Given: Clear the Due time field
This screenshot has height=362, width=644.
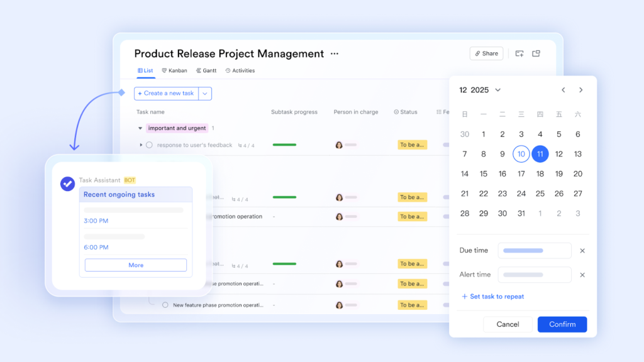Looking at the screenshot, I should pyautogui.click(x=582, y=251).
